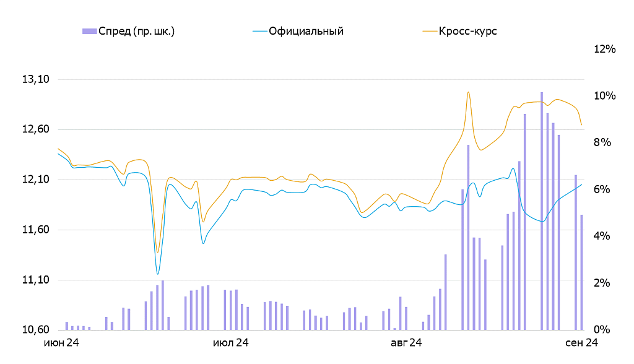Click the июн 24 axis label

(59, 342)
